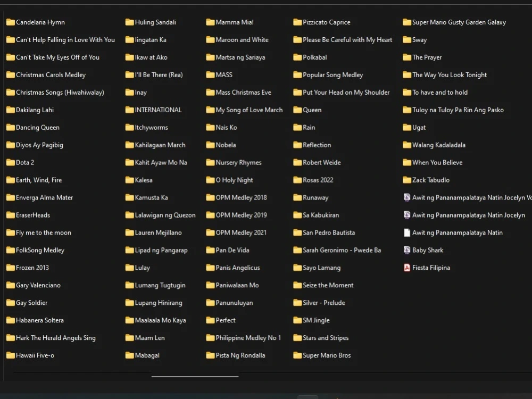
Task: Select "Can't Take My Eyes Off of You" name
Action: pyautogui.click(x=57, y=57)
